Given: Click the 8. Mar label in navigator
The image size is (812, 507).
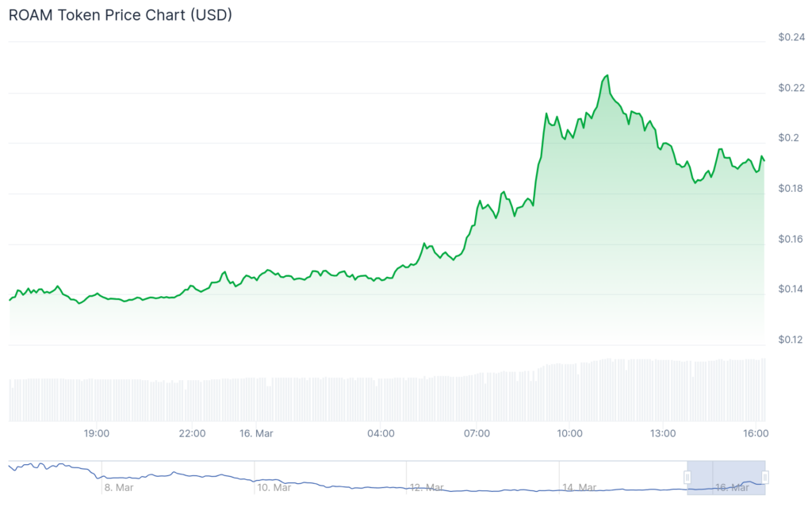Looking at the screenshot, I should coord(119,487).
